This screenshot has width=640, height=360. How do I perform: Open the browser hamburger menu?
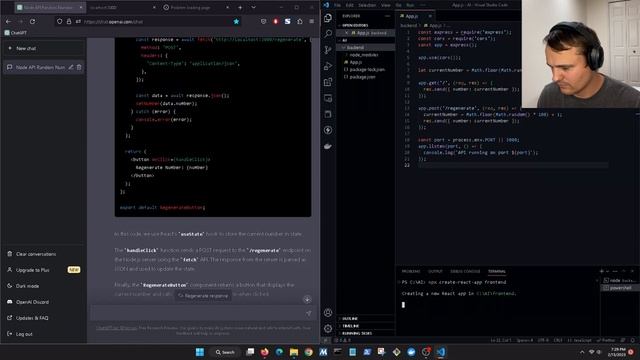(312, 21)
